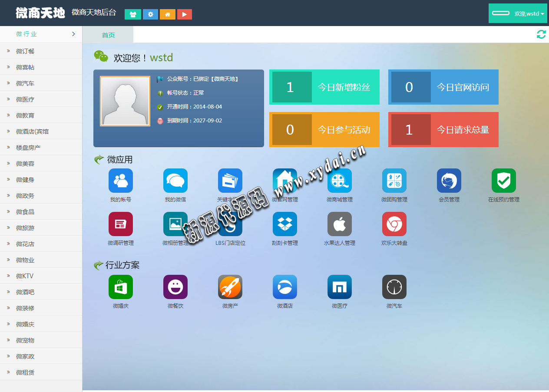Open the 微婚庆 industry solution icon
Viewport: 549px width, 392px height.
[121, 287]
